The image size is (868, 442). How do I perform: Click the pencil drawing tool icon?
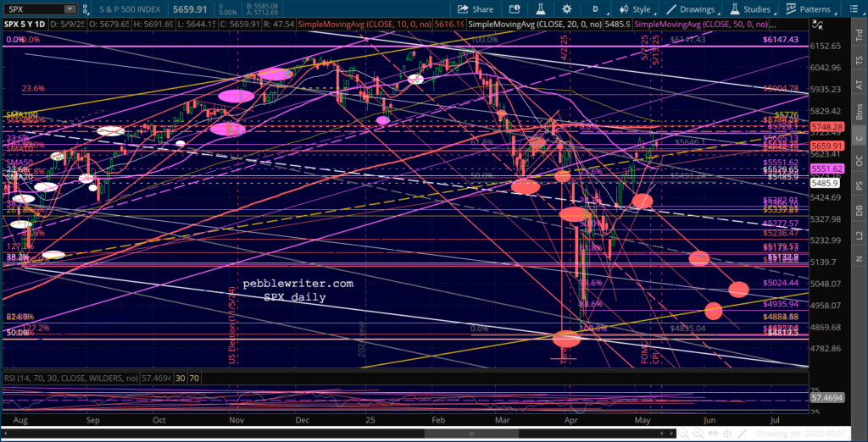740,434
